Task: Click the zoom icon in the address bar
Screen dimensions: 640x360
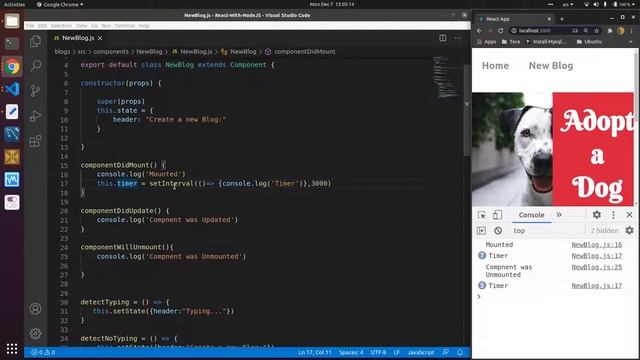Action: pyautogui.click(x=586, y=31)
